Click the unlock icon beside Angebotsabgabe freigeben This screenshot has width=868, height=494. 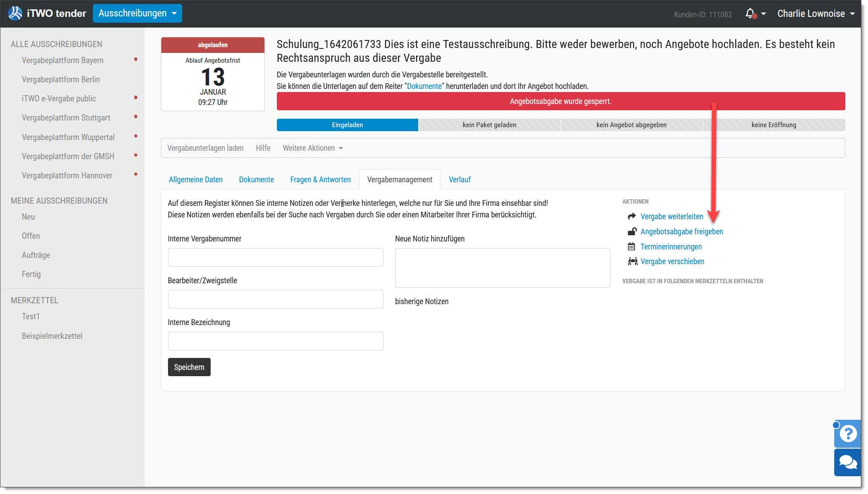[x=632, y=232]
